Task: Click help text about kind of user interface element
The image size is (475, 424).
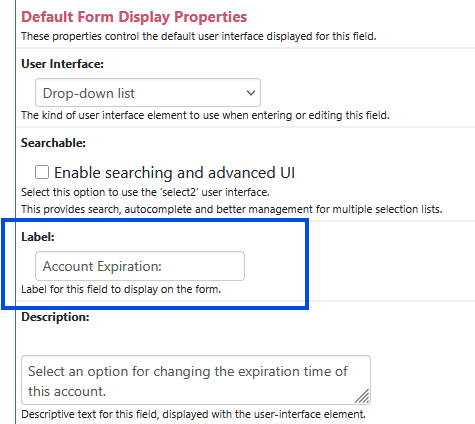Action: (x=205, y=115)
